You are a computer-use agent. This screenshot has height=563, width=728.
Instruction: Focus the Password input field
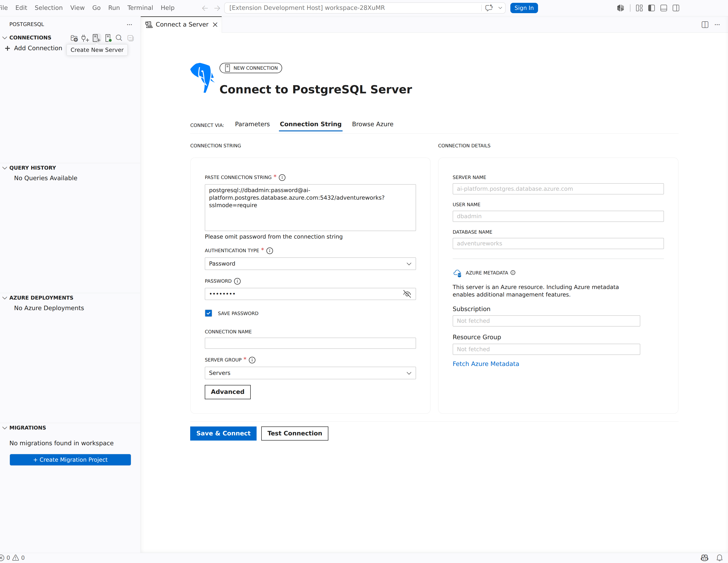pyautogui.click(x=310, y=294)
